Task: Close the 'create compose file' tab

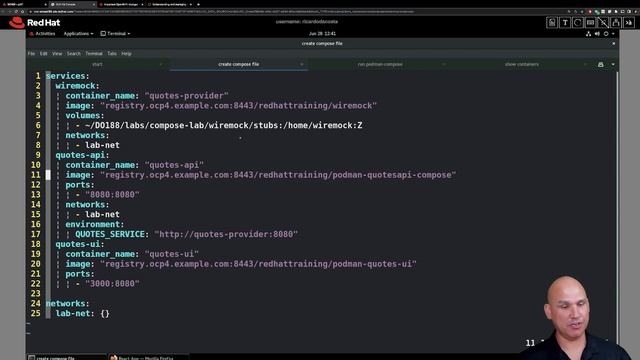Action: pos(302,64)
